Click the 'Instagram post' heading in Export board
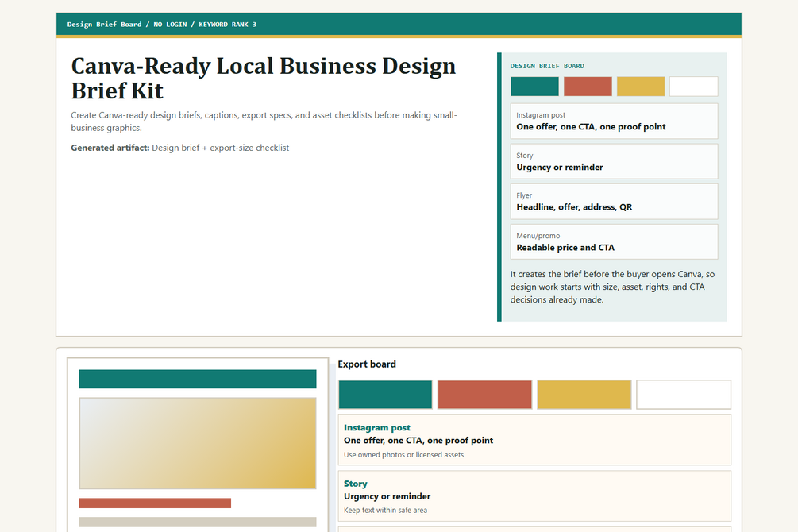The image size is (798, 532). (376, 428)
